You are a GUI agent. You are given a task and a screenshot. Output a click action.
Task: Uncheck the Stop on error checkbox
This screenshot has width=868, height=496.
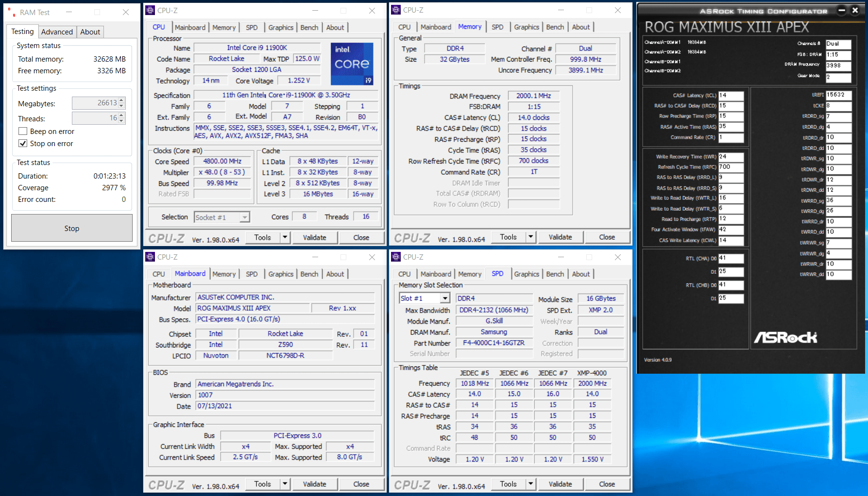(x=23, y=143)
